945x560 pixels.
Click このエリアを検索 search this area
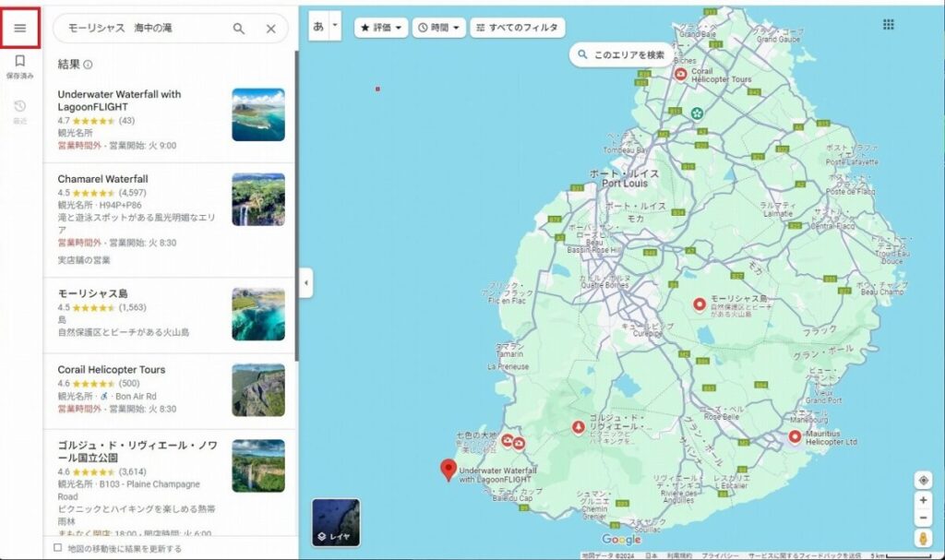point(621,54)
